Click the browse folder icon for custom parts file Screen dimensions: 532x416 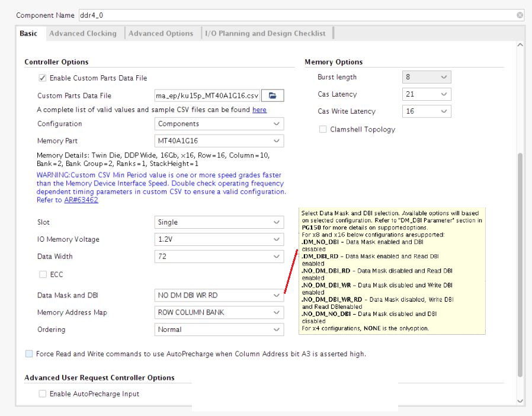pyautogui.click(x=273, y=95)
